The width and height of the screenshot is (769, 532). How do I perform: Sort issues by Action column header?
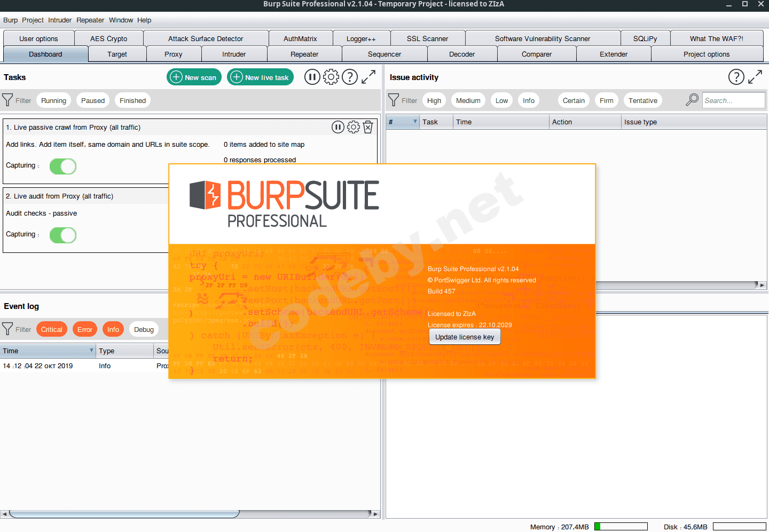tap(585, 122)
